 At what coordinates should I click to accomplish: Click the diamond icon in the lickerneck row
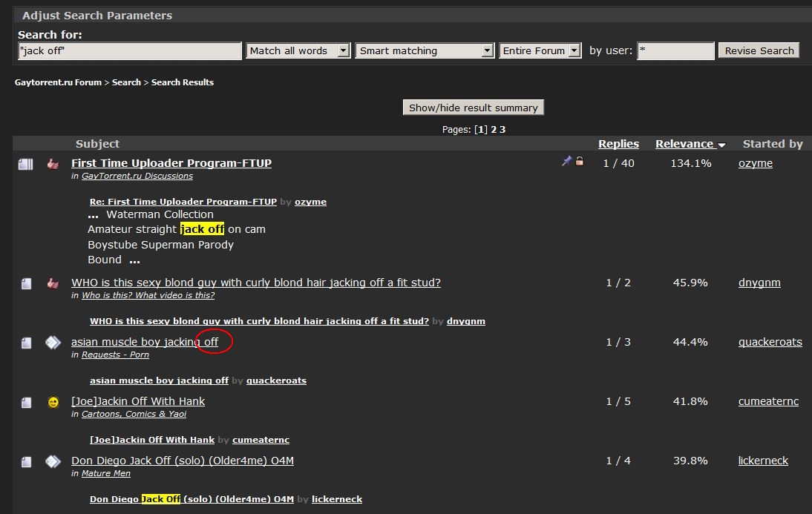point(53,461)
